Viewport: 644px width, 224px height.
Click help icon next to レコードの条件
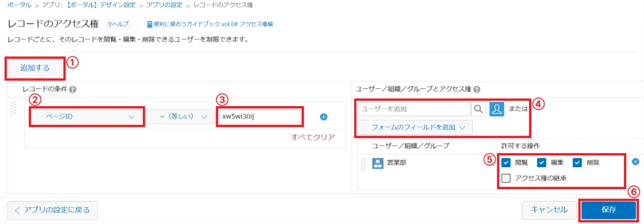pos(72,89)
